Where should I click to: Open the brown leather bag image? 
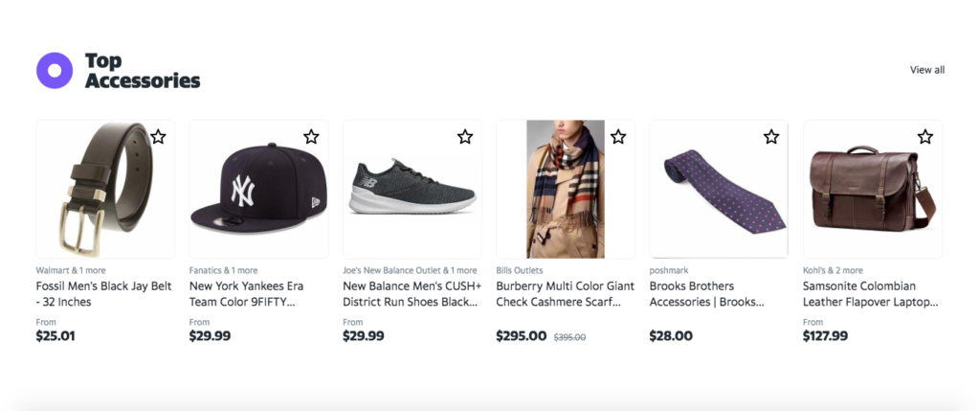873,189
